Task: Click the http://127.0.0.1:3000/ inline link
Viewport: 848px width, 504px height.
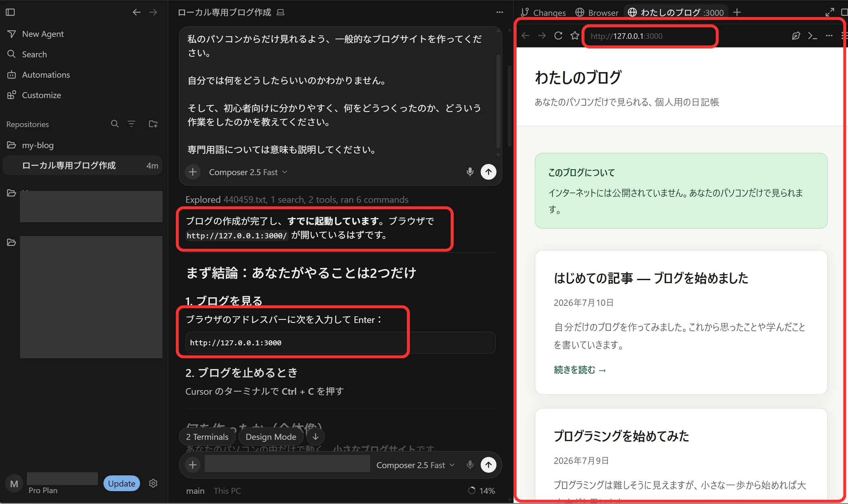Action: [237, 236]
